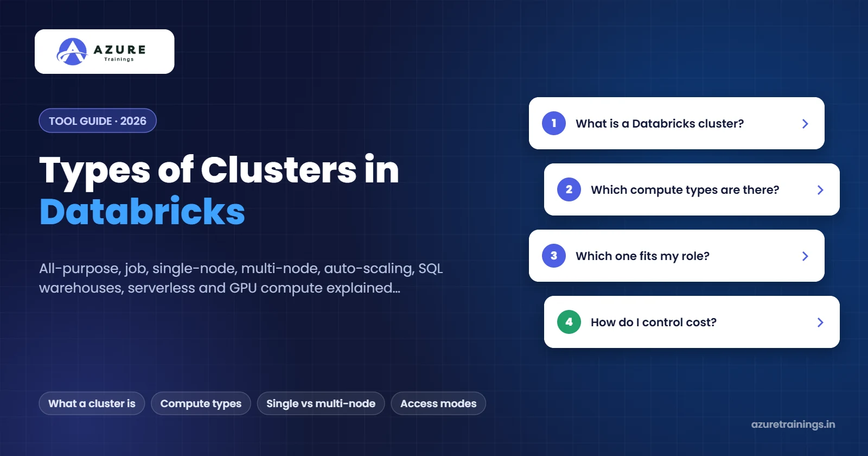This screenshot has width=868, height=456.
Task: Click the 'All-purpose, job, single-node' description text
Action: pos(241,278)
